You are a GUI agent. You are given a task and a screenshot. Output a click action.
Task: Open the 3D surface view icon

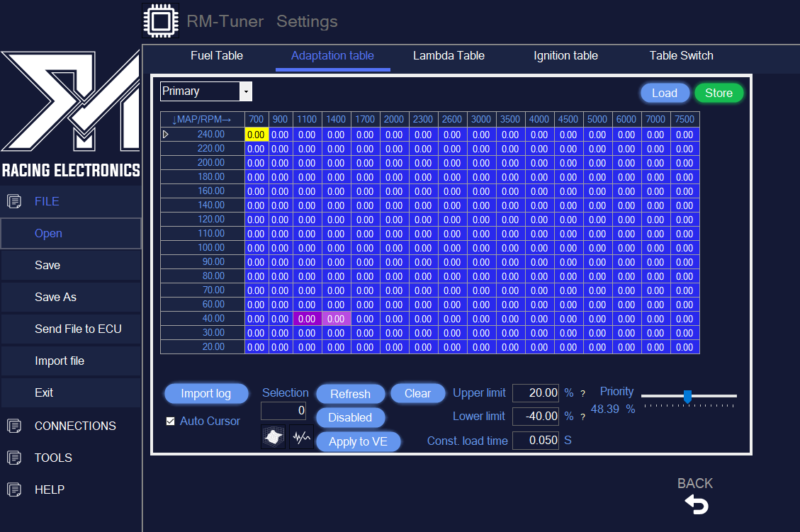tap(273, 438)
